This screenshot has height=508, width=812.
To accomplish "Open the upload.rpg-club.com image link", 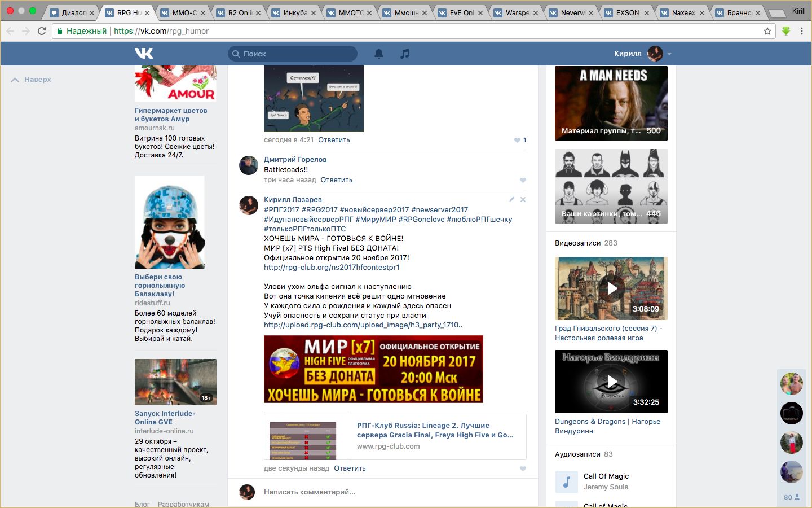I will [363, 325].
